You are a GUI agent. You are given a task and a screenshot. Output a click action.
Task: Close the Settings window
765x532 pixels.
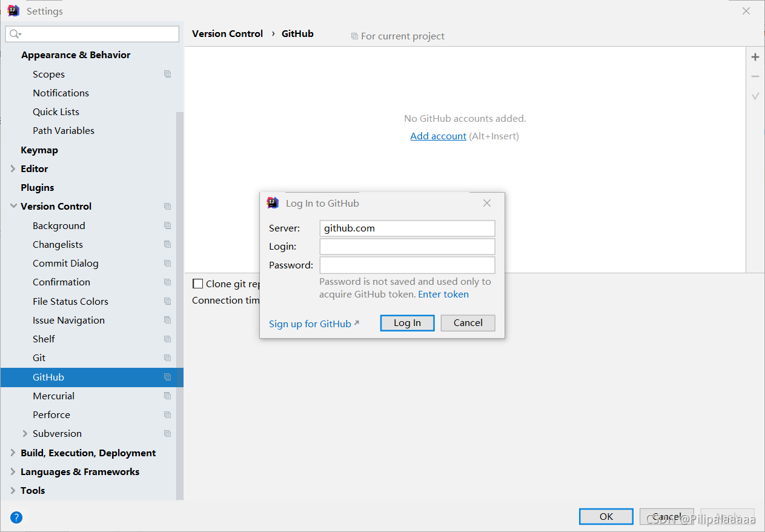point(746,11)
